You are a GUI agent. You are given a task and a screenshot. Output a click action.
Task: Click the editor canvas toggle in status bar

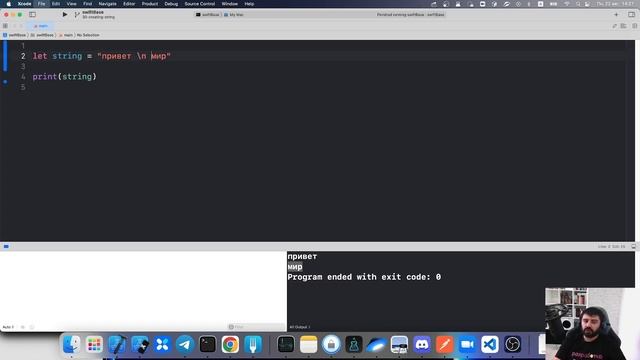pos(633,247)
